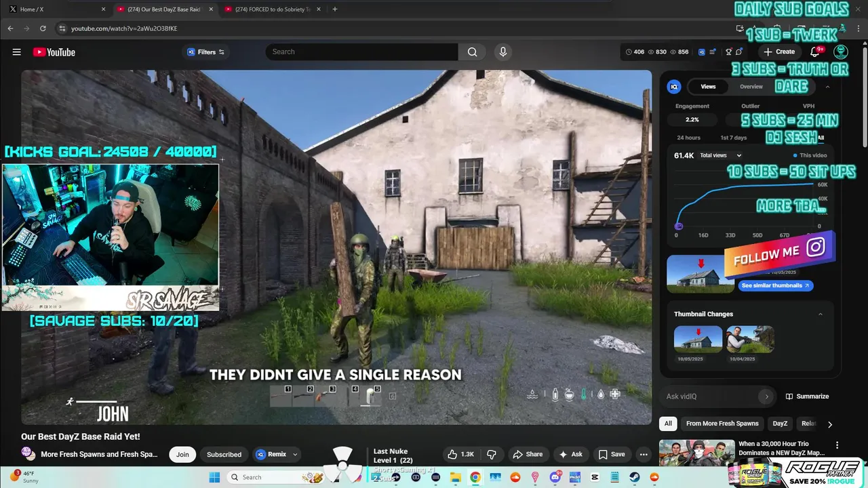Click the Ask button
The image size is (868, 488).
pyautogui.click(x=570, y=454)
